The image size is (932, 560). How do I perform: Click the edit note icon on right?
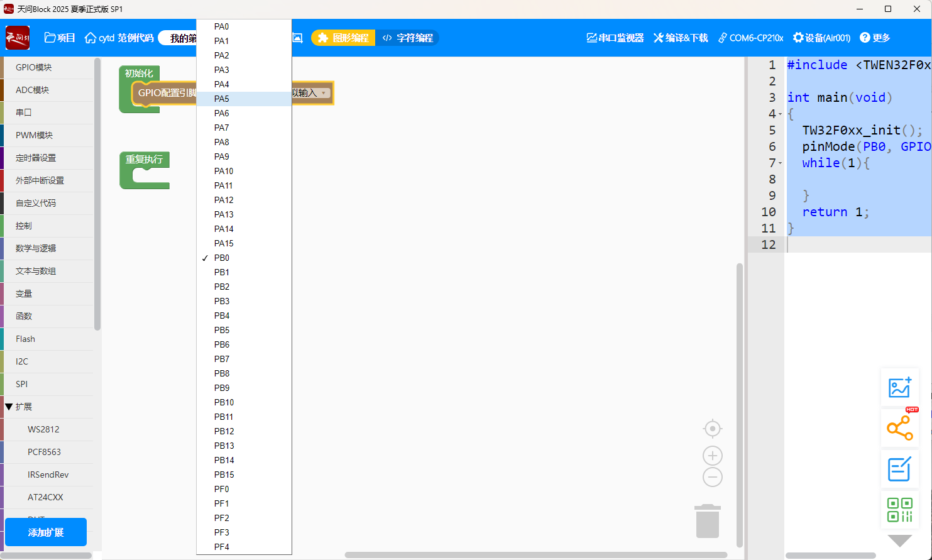coord(899,469)
